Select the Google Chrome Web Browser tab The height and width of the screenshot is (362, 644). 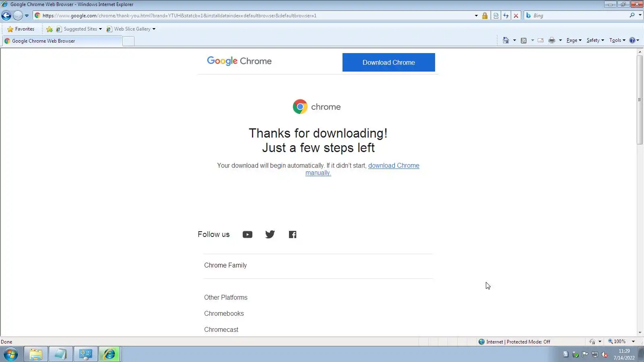(x=62, y=41)
